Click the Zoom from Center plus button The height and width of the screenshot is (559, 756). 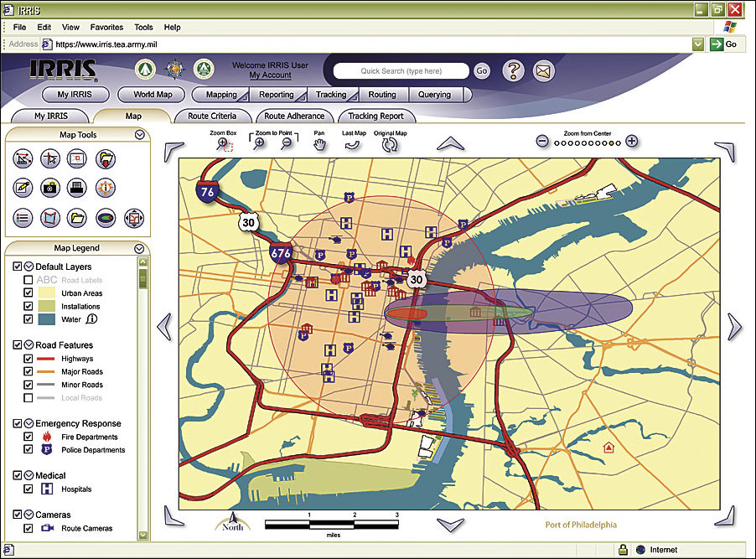pos(632,142)
